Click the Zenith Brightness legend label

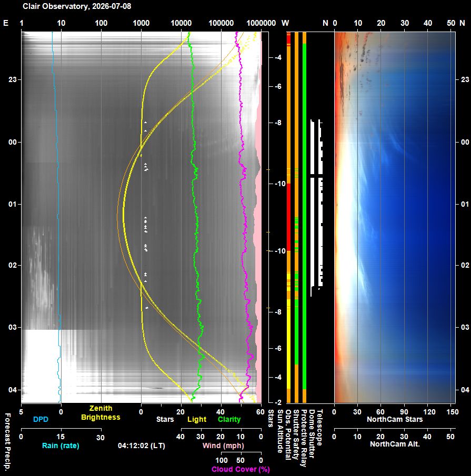click(101, 413)
